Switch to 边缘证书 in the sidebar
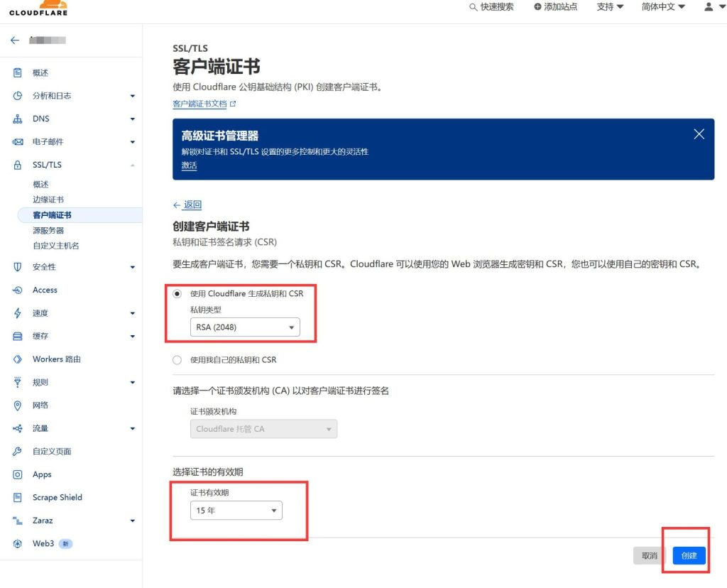 click(47, 199)
